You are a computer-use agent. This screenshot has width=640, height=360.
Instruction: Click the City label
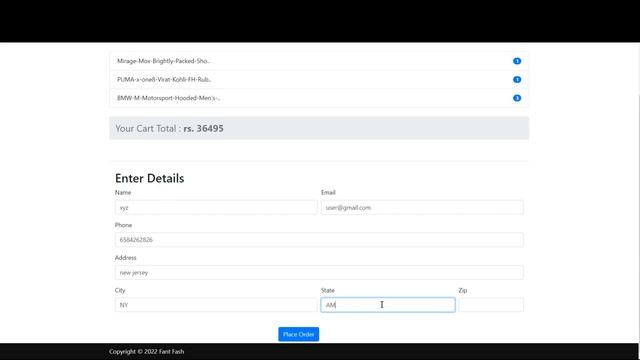120,290
